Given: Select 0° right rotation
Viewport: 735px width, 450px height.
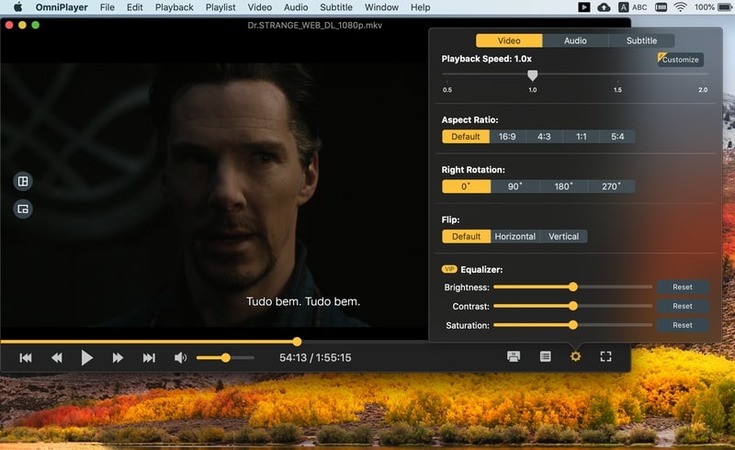Looking at the screenshot, I should pyautogui.click(x=466, y=186).
